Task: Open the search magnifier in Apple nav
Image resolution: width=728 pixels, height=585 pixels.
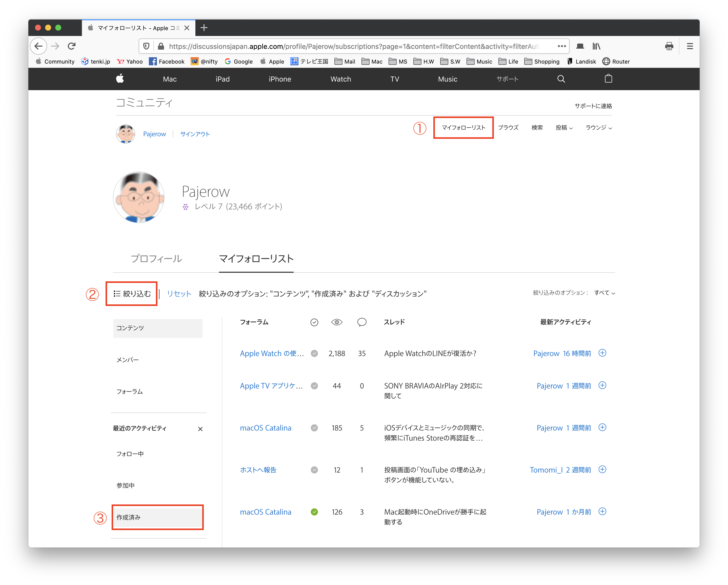Action: (x=561, y=79)
